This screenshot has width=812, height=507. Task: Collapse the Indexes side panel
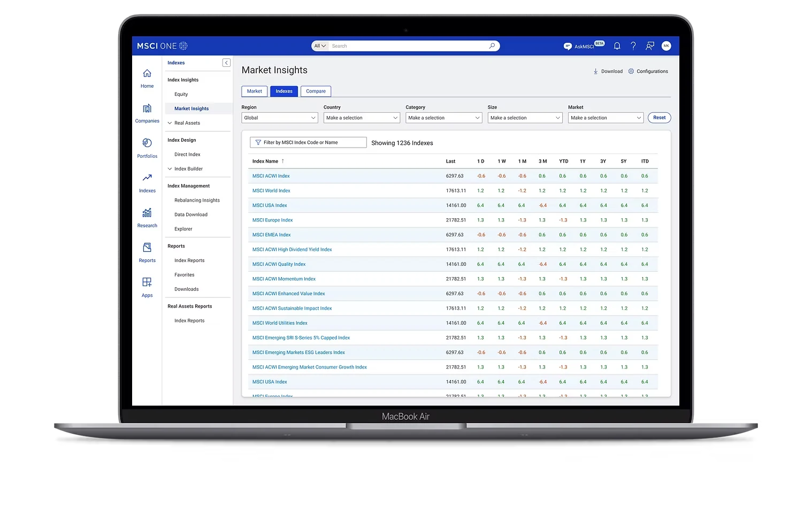226,63
